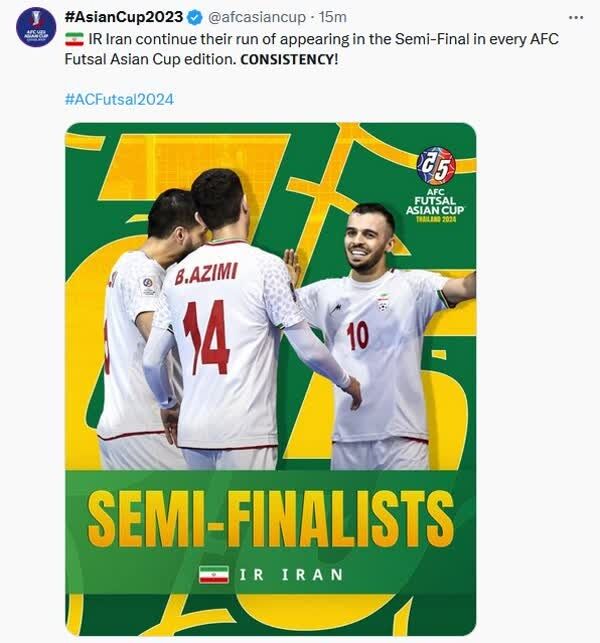Click the blue verified badge
This screenshot has width=600, height=643.
click(194, 18)
